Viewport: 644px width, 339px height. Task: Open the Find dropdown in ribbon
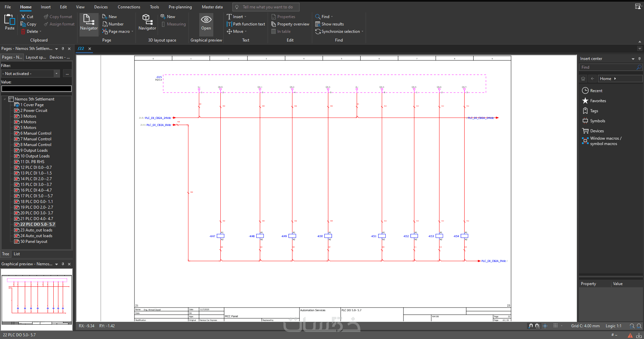(x=332, y=17)
